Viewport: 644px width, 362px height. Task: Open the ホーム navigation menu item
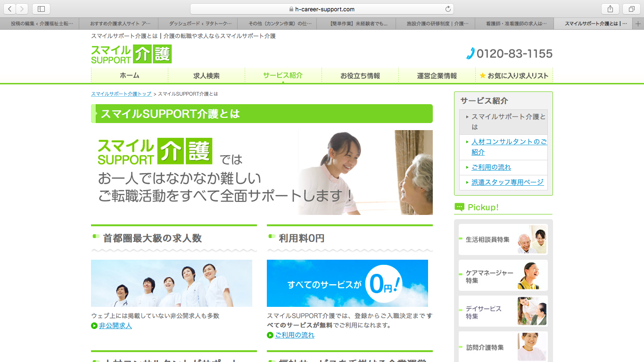coord(129,75)
